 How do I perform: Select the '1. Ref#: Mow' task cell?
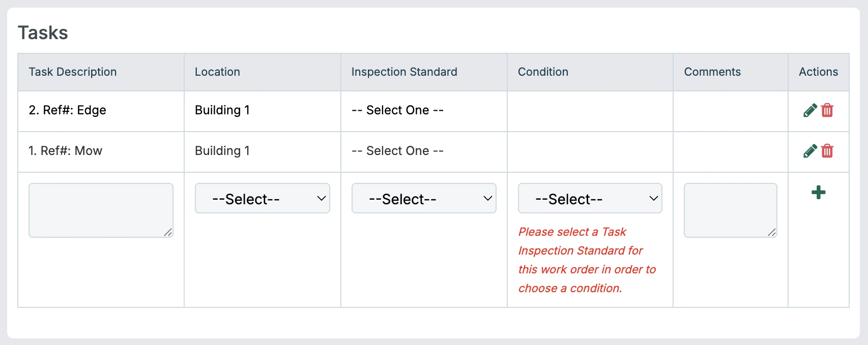point(66,151)
